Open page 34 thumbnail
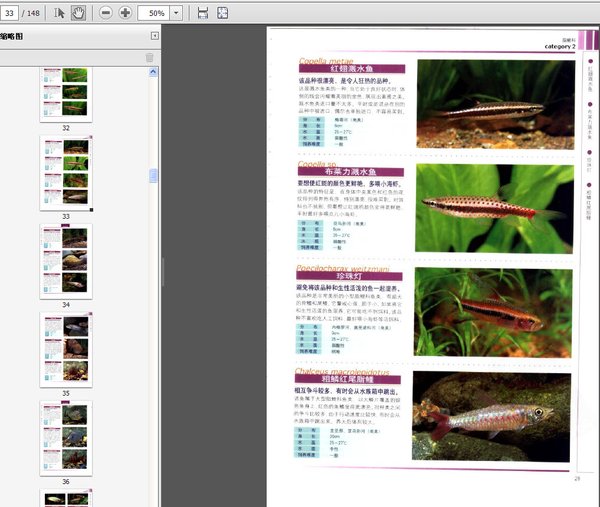This screenshot has width=600, height=507. click(x=66, y=261)
